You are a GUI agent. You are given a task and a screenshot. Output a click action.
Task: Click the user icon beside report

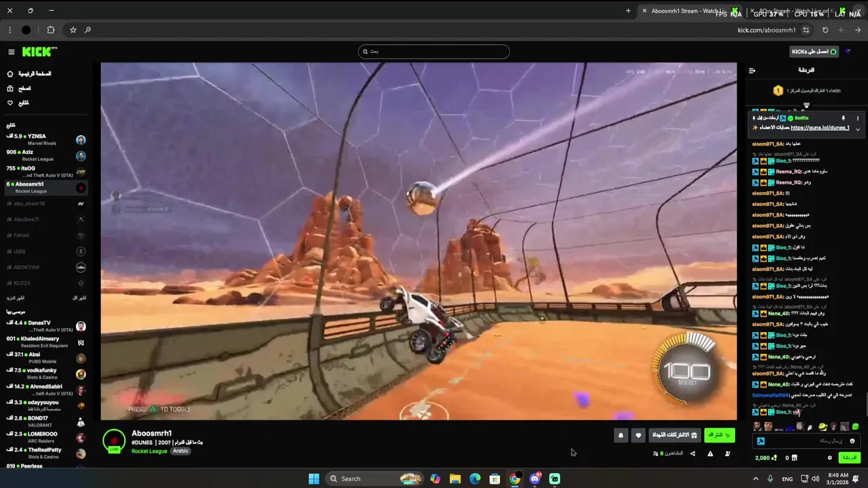click(x=728, y=453)
